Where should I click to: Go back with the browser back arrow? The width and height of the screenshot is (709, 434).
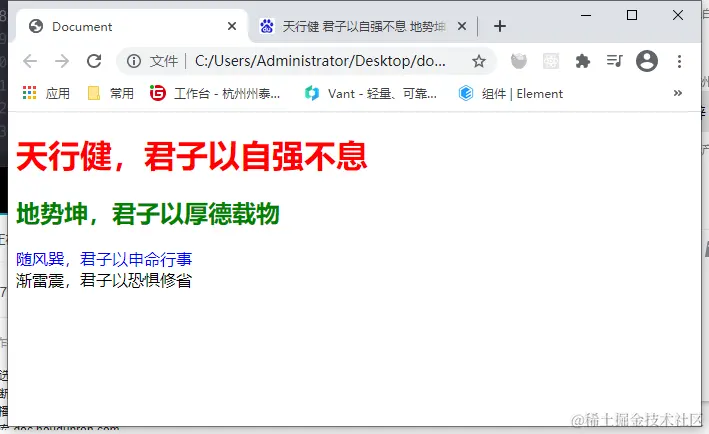(x=30, y=61)
